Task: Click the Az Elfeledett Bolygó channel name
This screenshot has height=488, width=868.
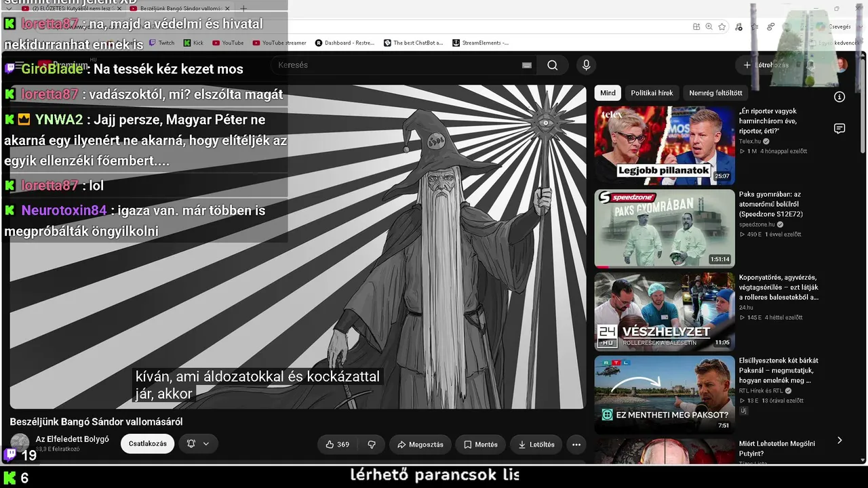Action: pos(72,439)
